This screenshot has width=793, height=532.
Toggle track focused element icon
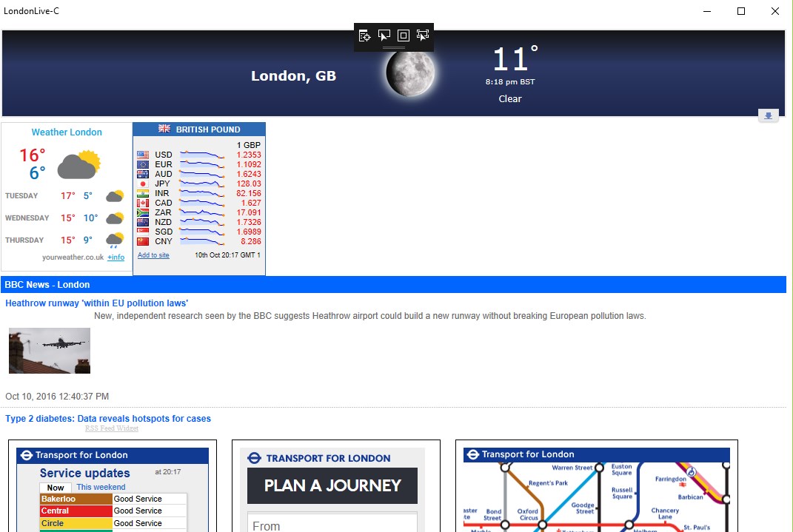point(422,36)
